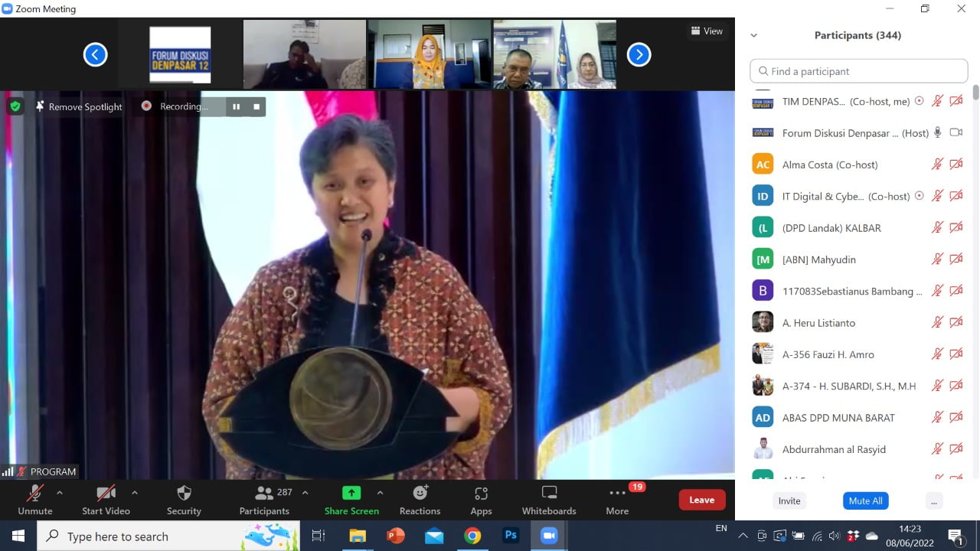
Task: Unmute the microphone
Action: pos(35,494)
